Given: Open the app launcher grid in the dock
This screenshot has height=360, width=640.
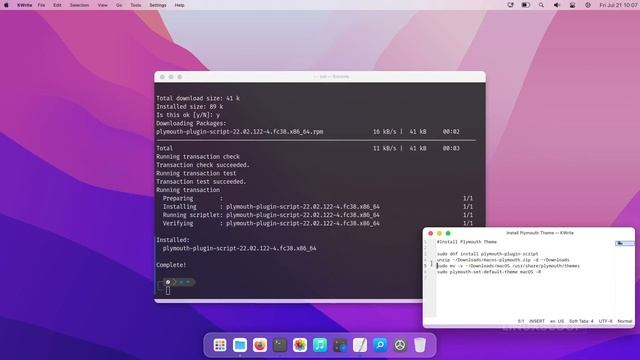Looking at the screenshot, I should point(220,345).
